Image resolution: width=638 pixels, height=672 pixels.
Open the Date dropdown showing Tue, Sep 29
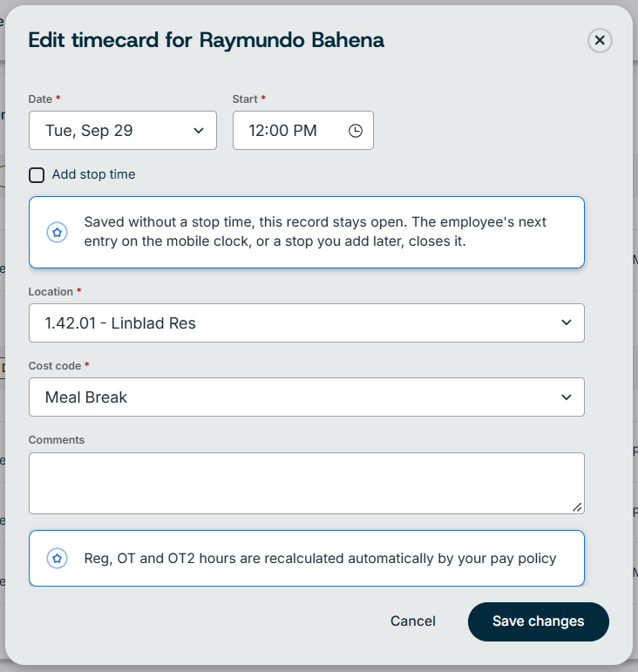pyautogui.click(x=123, y=130)
